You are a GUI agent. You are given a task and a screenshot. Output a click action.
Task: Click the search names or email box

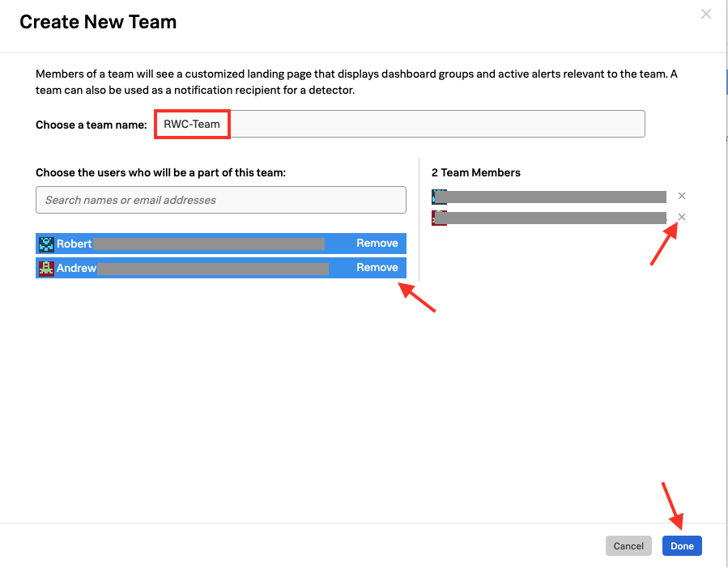coord(220,200)
